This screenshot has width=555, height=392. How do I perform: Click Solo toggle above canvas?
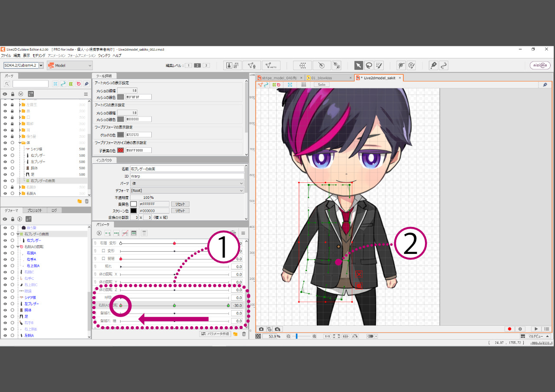point(322,84)
